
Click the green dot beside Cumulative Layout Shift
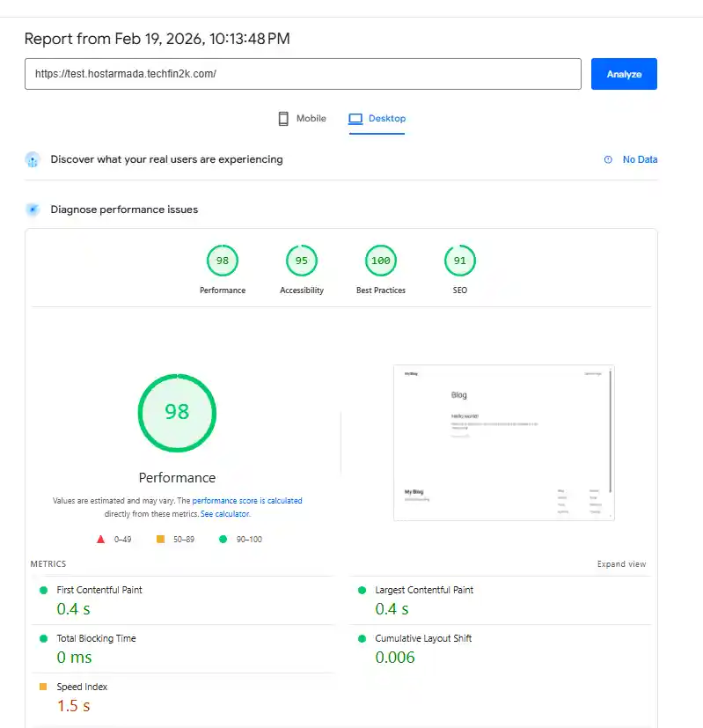tap(362, 638)
